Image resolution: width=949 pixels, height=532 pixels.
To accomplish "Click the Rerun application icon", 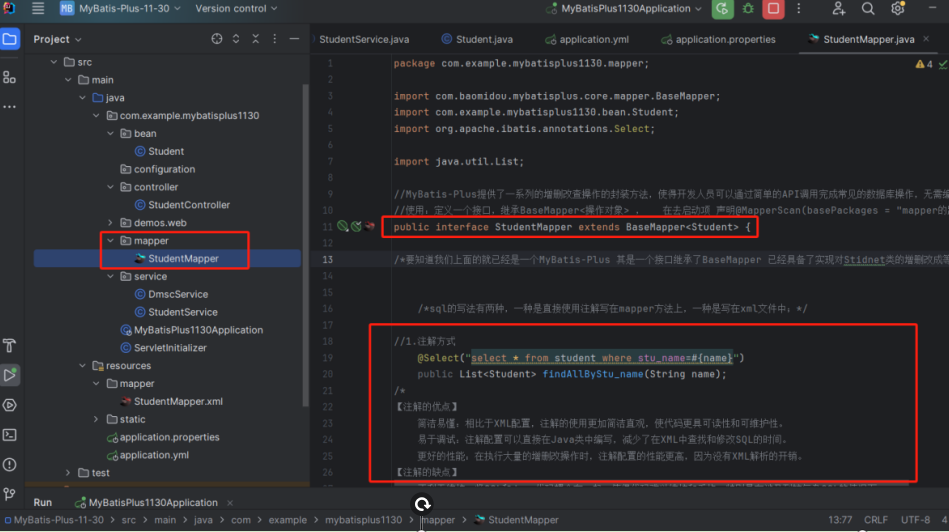I will [722, 9].
